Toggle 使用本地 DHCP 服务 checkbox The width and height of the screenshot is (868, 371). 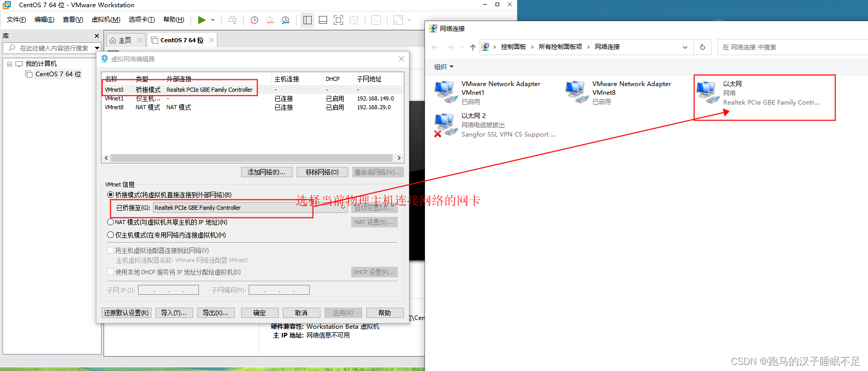pos(110,272)
